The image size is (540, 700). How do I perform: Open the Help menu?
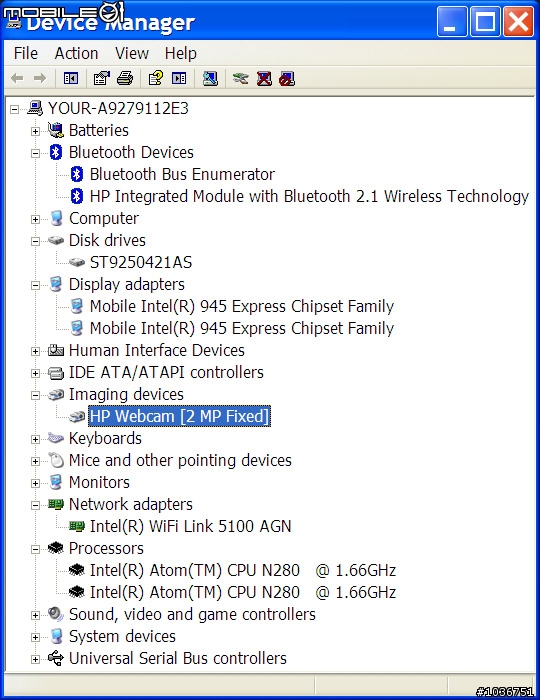(180, 53)
